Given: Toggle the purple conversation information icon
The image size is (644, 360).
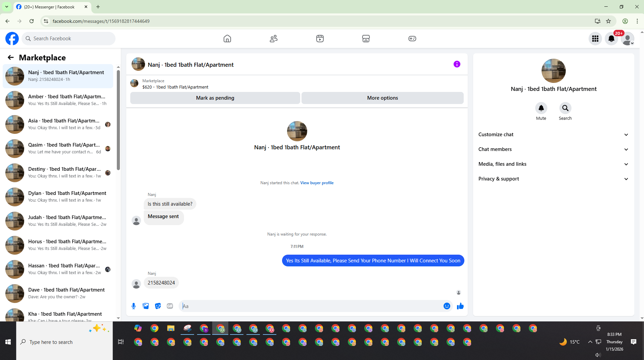Looking at the screenshot, I should 457,64.
